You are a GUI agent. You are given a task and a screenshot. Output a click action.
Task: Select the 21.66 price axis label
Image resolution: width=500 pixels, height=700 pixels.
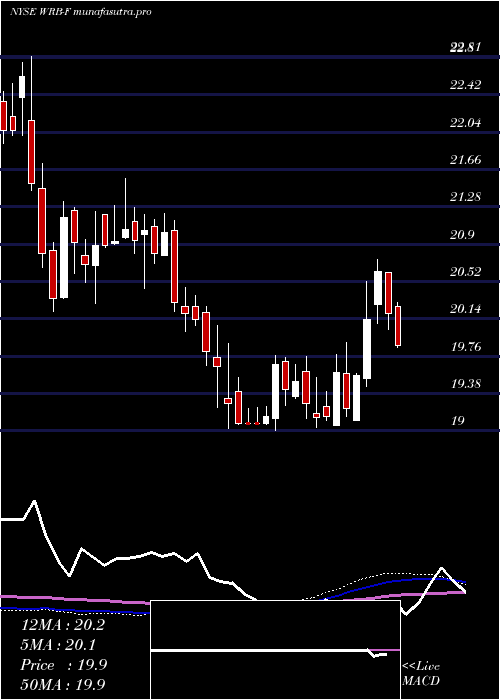[466, 159]
